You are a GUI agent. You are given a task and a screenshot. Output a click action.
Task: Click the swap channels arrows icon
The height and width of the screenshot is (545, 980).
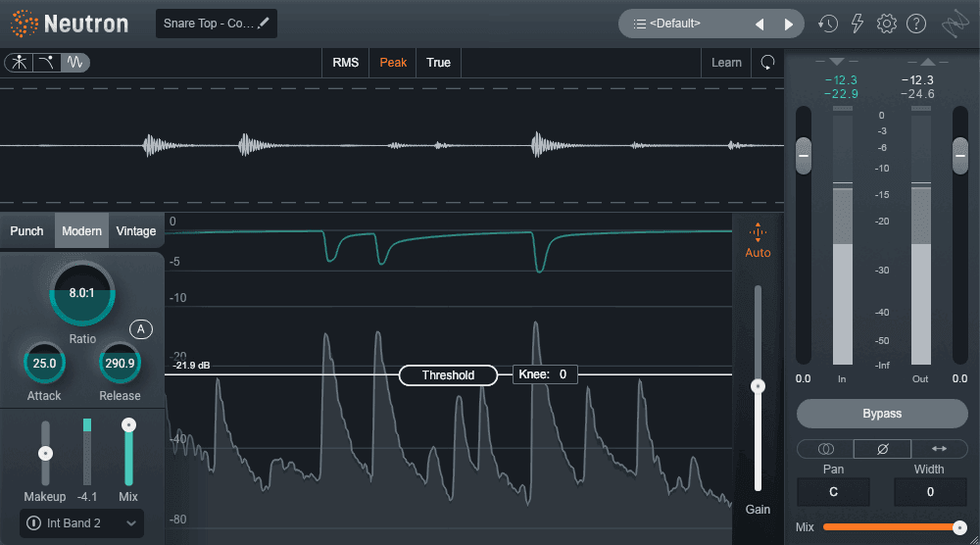point(939,449)
